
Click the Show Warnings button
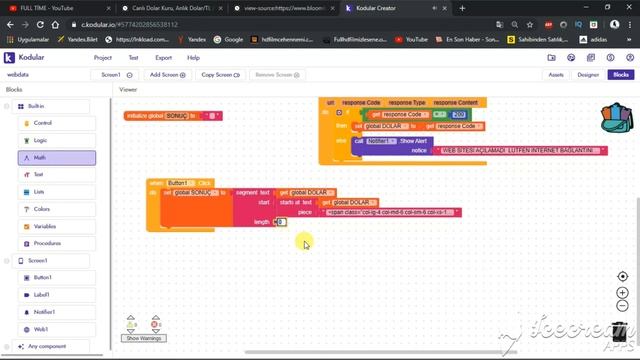(x=144, y=338)
